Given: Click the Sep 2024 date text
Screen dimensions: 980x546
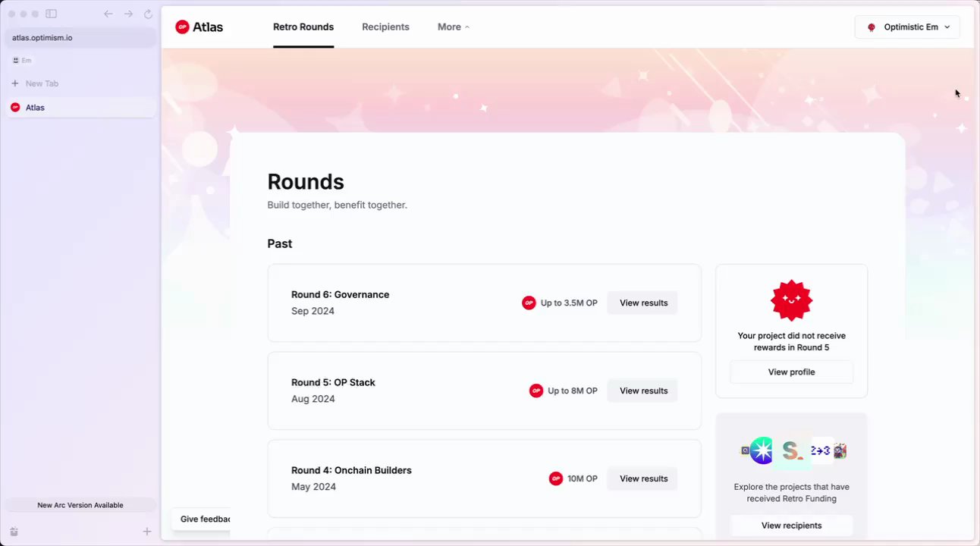Looking at the screenshot, I should pos(313,311).
